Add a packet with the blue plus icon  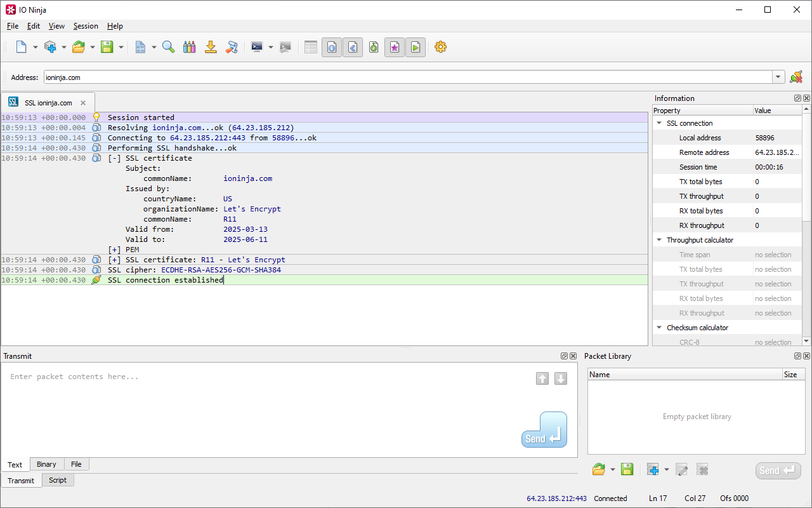coord(653,470)
